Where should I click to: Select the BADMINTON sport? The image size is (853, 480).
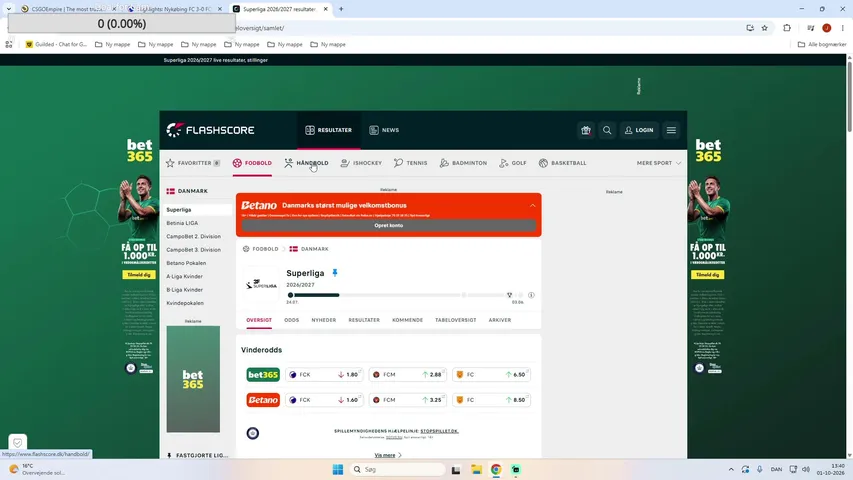click(463, 163)
